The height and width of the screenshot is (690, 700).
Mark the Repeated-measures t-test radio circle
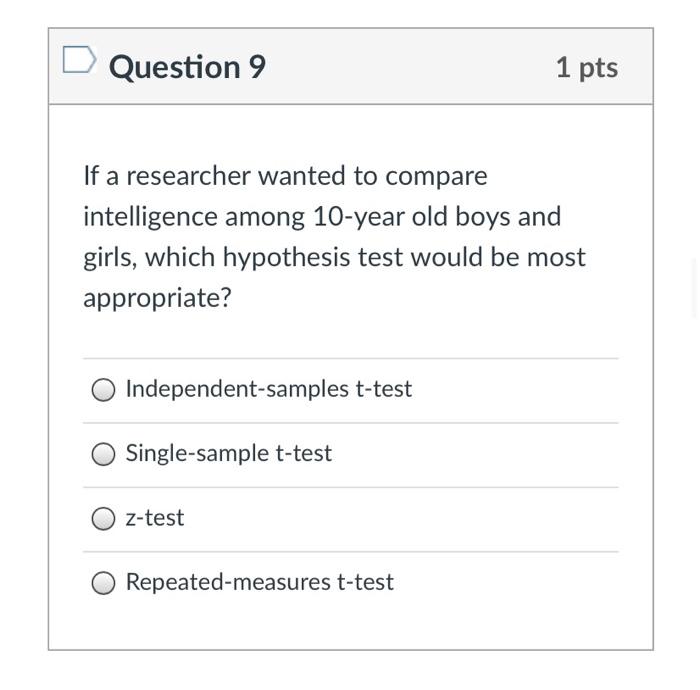click(104, 583)
